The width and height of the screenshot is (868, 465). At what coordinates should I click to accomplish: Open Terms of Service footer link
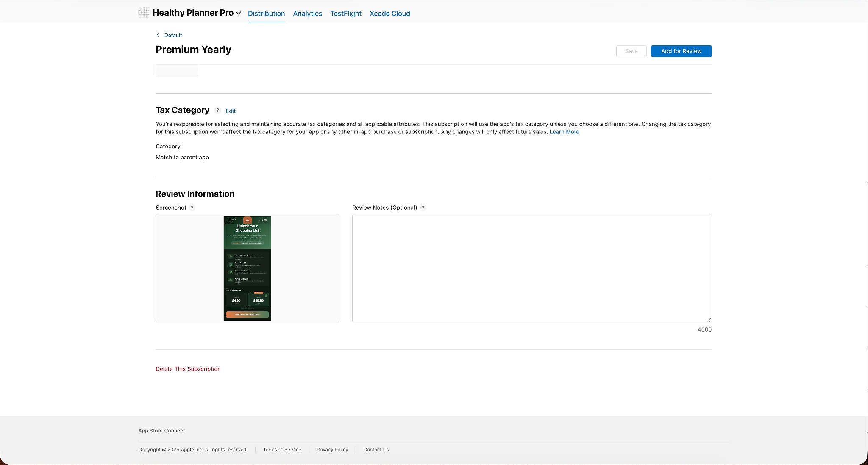[x=282, y=450]
